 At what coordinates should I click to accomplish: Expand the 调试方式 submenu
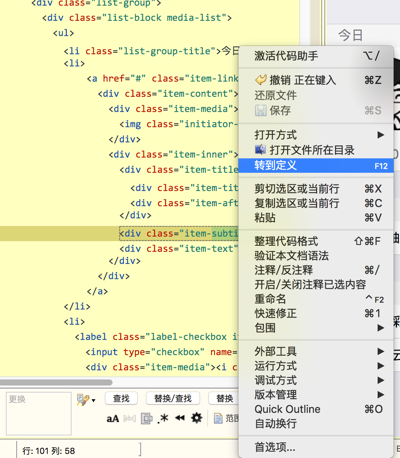316,380
